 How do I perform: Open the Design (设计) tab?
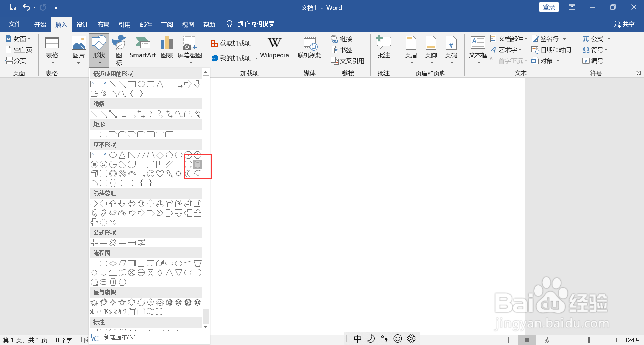coord(82,24)
